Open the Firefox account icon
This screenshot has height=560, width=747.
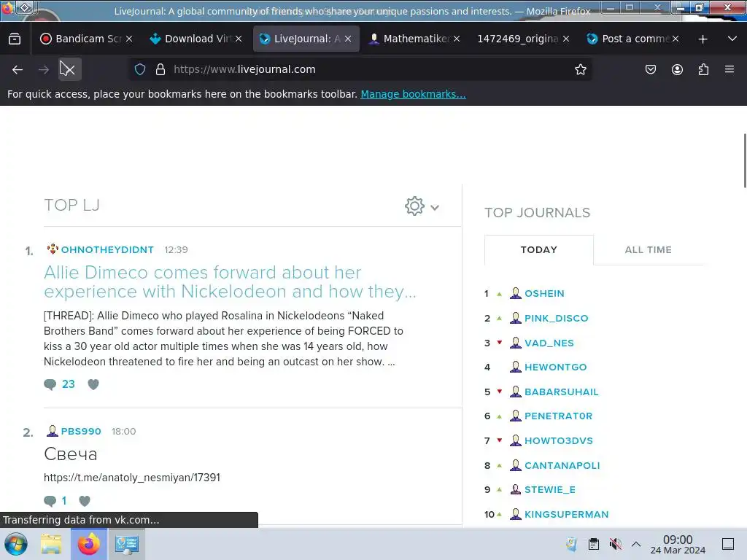pyautogui.click(x=677, y=69)
